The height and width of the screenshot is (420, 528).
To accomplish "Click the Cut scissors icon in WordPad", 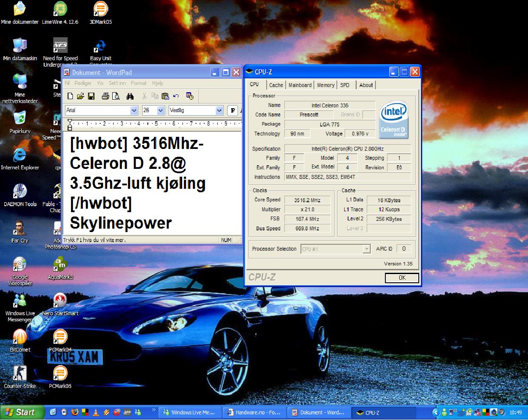I will [x=144, y=96].
